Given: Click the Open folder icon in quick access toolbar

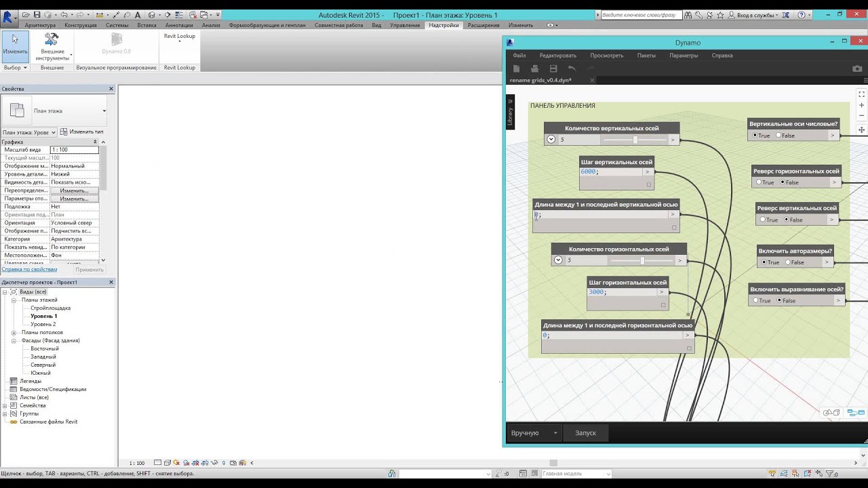Looking at the screenshot, I should 26,15.
